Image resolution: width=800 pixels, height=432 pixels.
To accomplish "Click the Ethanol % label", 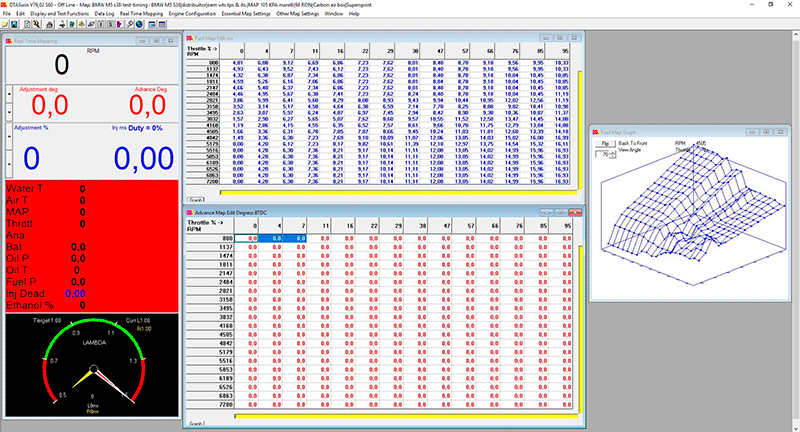I will (x=30, y=306).
